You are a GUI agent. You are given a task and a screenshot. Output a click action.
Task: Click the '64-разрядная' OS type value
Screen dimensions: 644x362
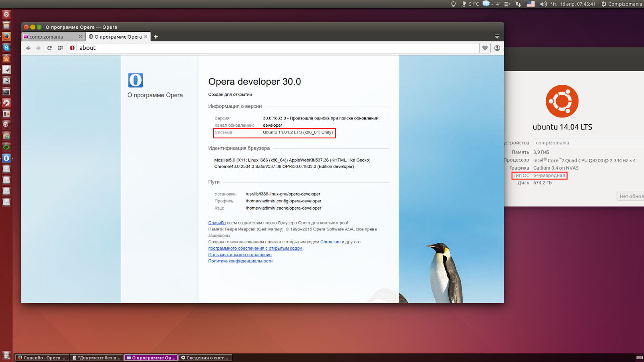pos(549,175)
